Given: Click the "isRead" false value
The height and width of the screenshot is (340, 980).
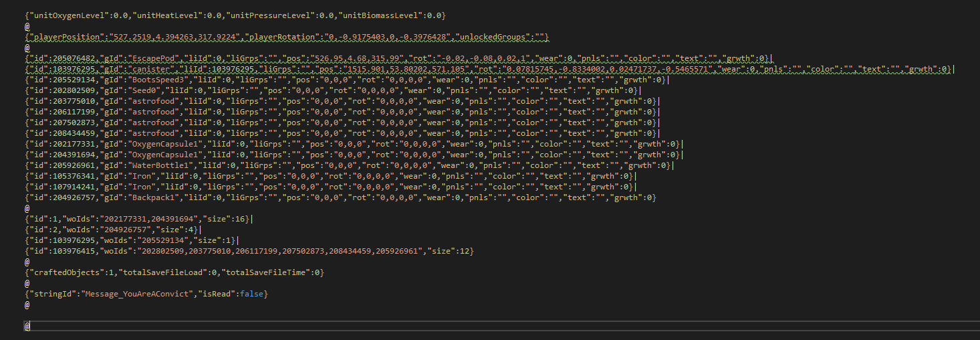Looking at the screenshot, I should (253, 294).
